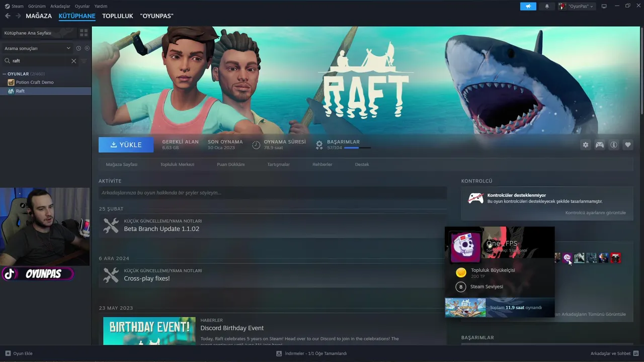The height and width of the screenshot is (362, 644).
Task: Add Raft to favorites heart
Action: coord(628,145)
